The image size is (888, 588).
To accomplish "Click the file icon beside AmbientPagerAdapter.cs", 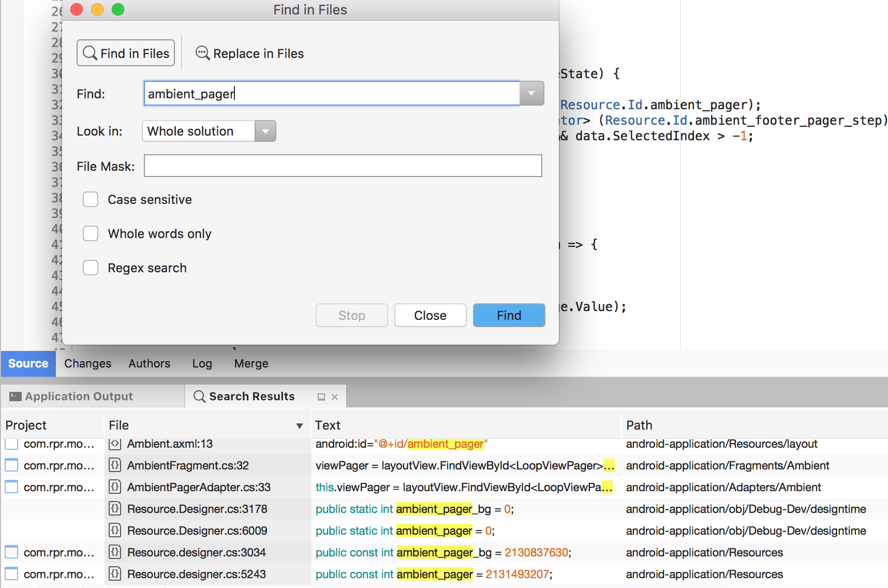I will point(114,487).
